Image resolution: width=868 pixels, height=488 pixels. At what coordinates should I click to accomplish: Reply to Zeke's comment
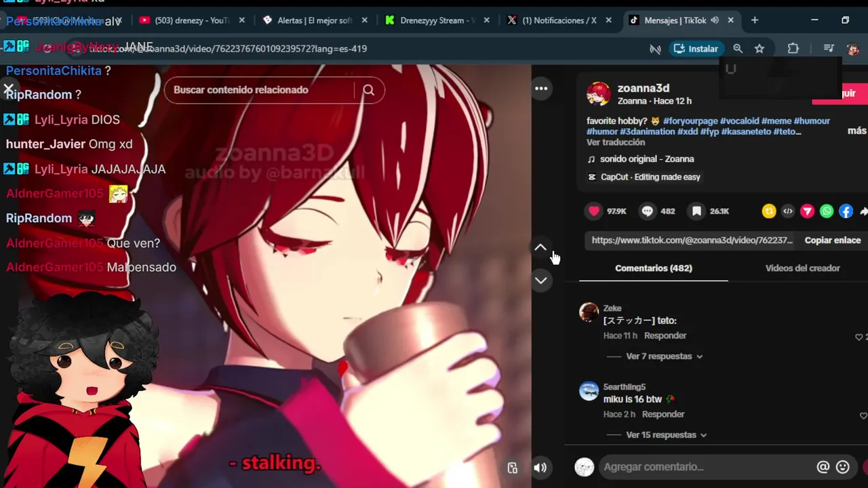[665, 335]
